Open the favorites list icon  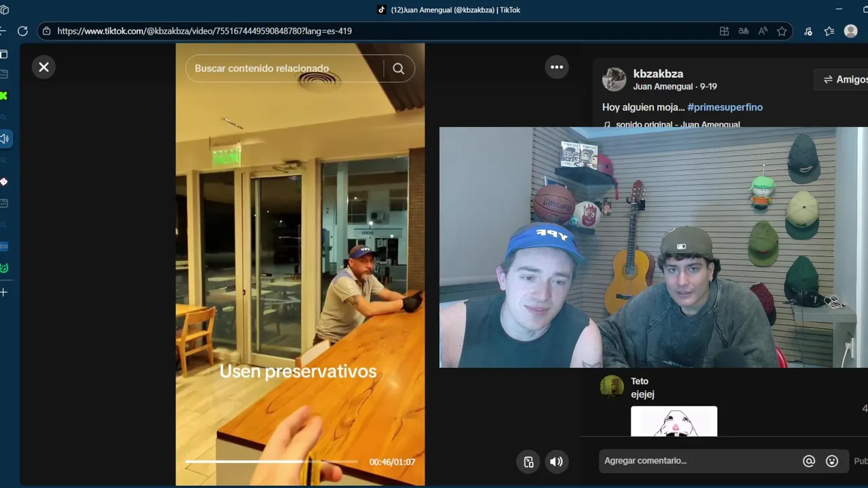pyautogui.click(x=829, y=31)
